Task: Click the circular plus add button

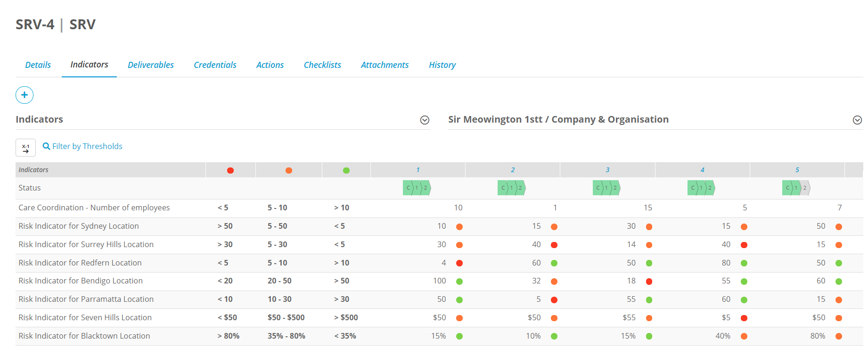Action: [25, 95]
